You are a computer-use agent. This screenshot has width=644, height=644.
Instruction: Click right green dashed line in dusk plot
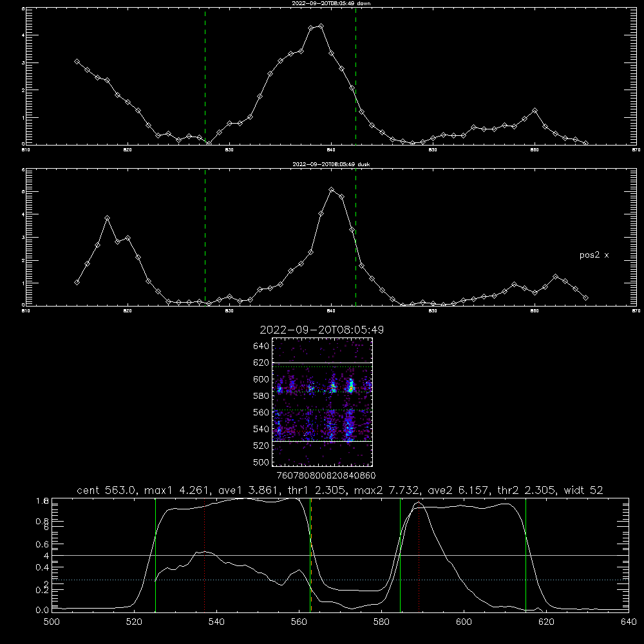point(355,238)
